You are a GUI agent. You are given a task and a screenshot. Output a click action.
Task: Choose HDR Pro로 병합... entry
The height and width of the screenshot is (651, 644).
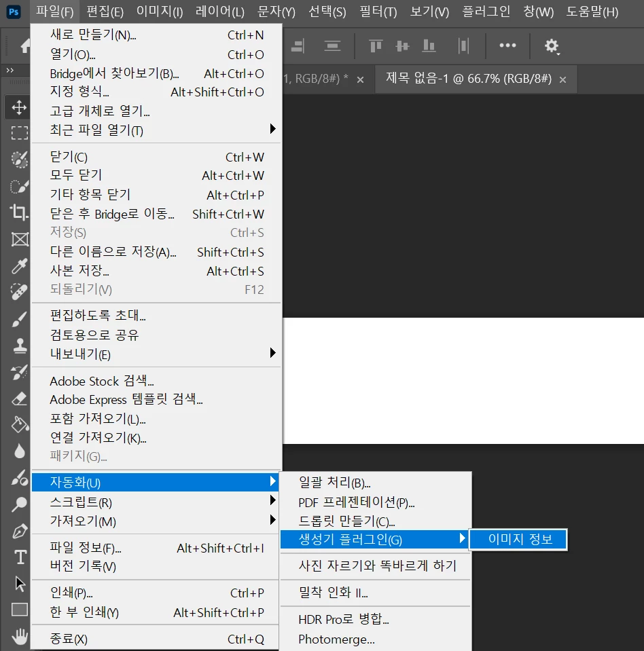click(x=375, y=619)
